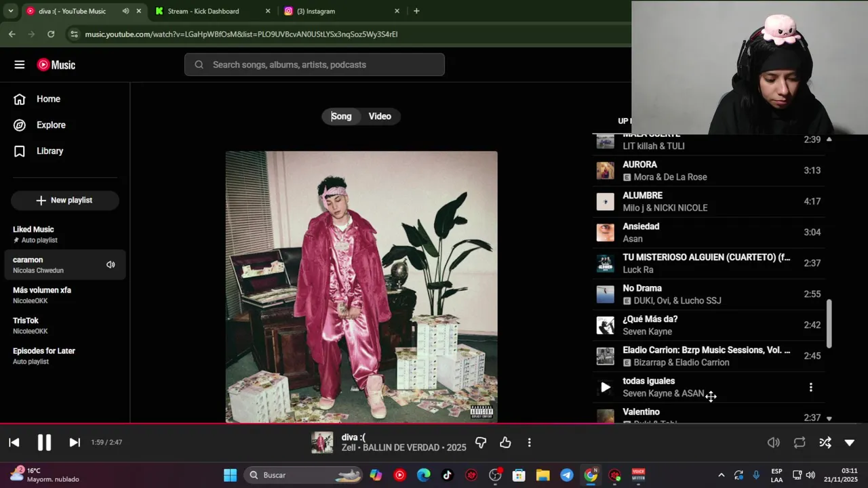Click the browser back arrow
The image size is (868, 488).
point(12,34)
